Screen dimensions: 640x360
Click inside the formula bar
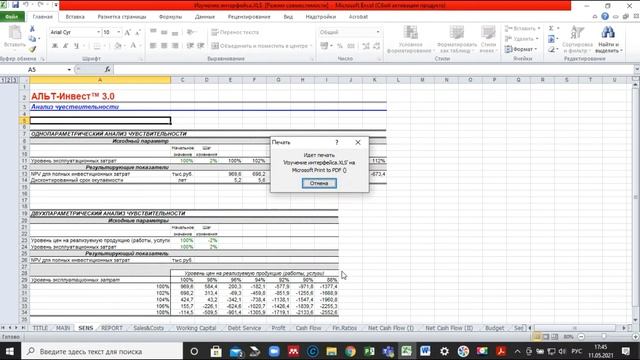373,70
